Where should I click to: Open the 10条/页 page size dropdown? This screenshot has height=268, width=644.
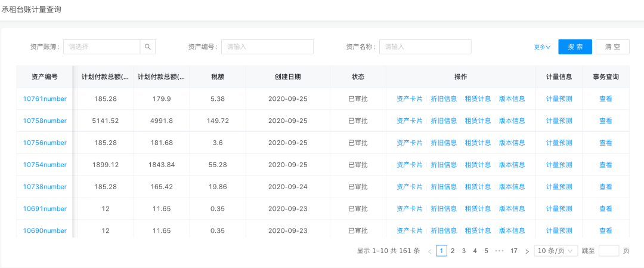556,251
